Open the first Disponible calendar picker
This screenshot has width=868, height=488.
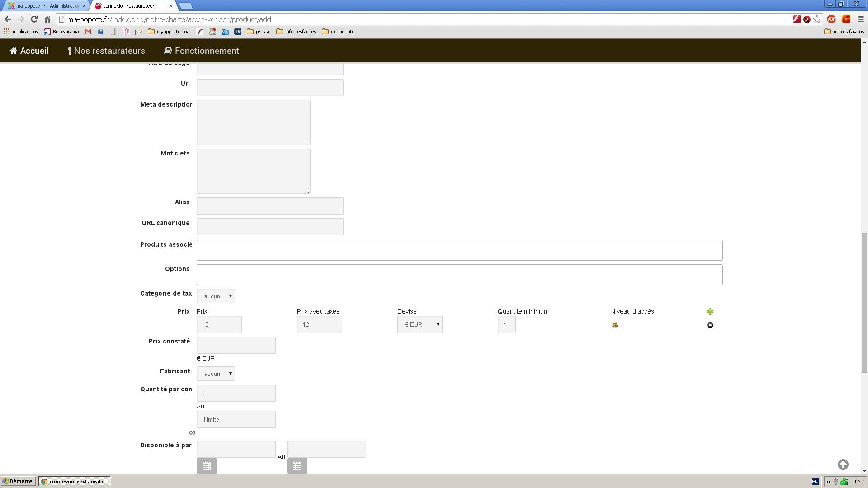(207, 465)
